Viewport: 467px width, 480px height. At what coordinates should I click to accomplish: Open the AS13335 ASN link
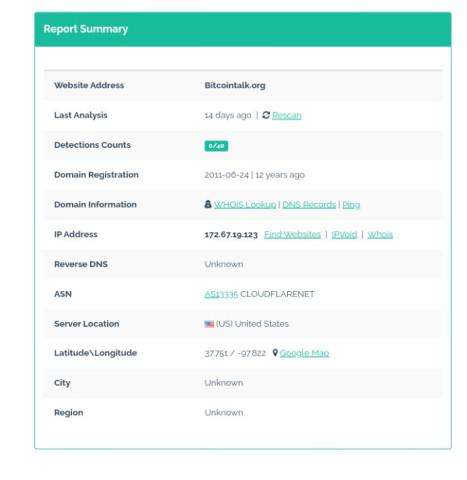point(221,294)
